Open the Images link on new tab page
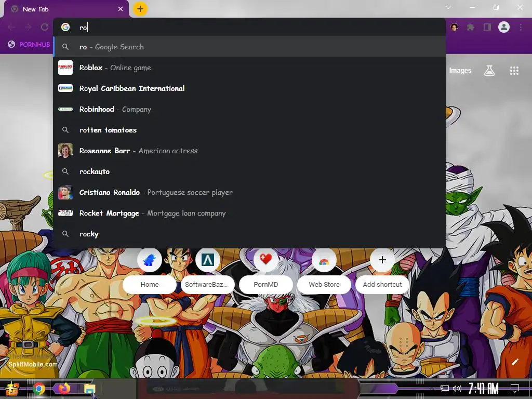 coord(460,71)
